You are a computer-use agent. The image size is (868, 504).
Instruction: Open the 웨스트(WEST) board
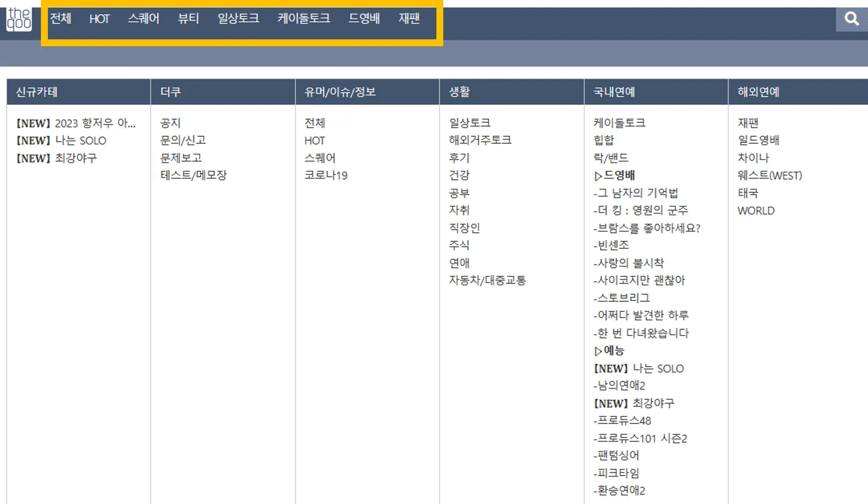pos(770,175)
